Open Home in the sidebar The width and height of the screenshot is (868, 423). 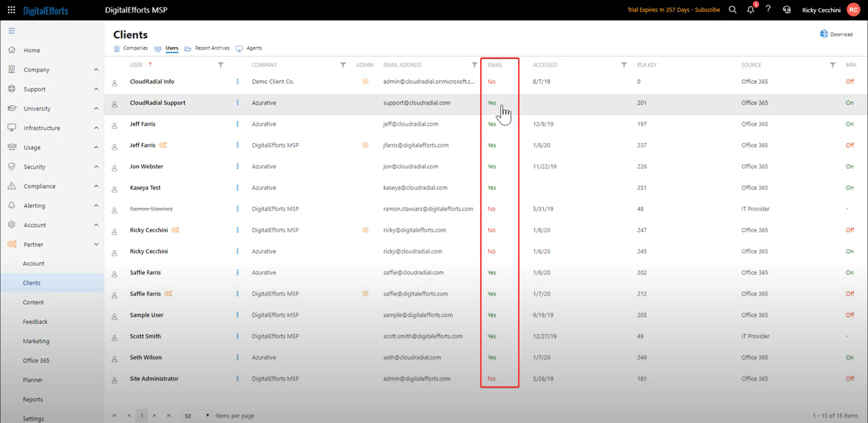pyautogui.click(x=32, y=50)
